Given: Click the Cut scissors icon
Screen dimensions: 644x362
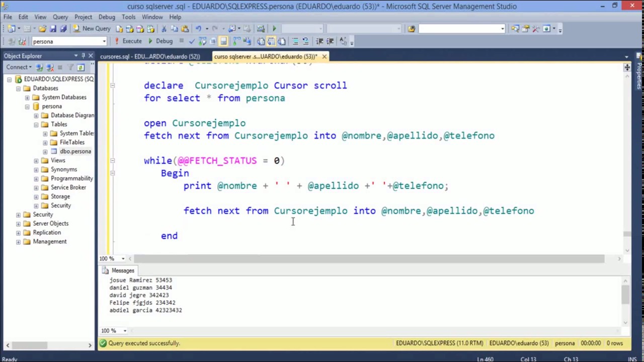Looking at the screenshot, I should [164, 29].
